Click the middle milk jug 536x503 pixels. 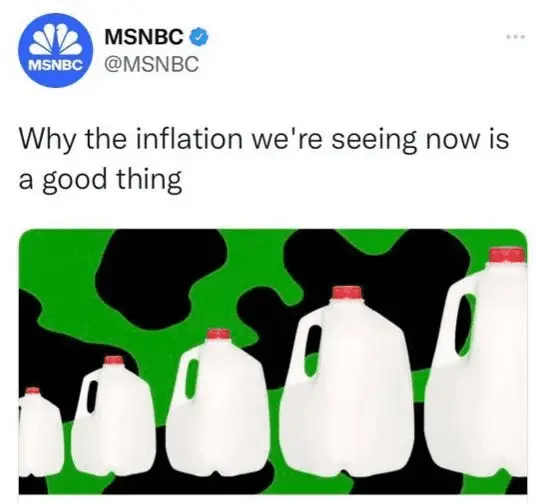219,403
